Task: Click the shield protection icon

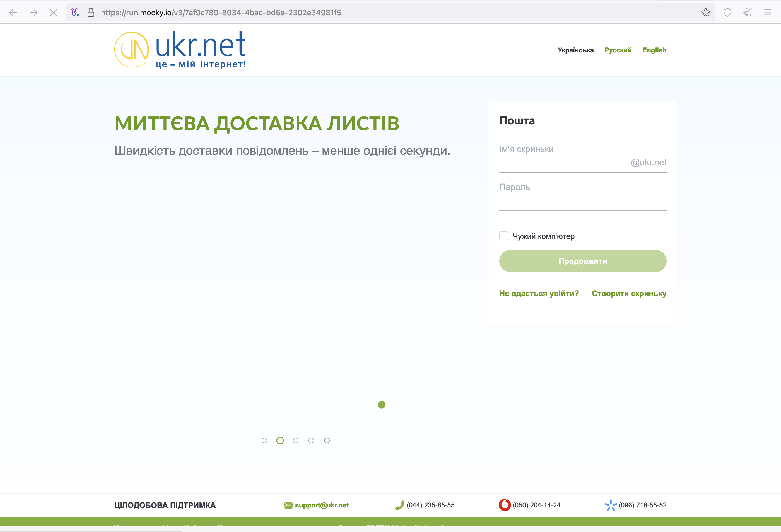Action: [727, 13]
